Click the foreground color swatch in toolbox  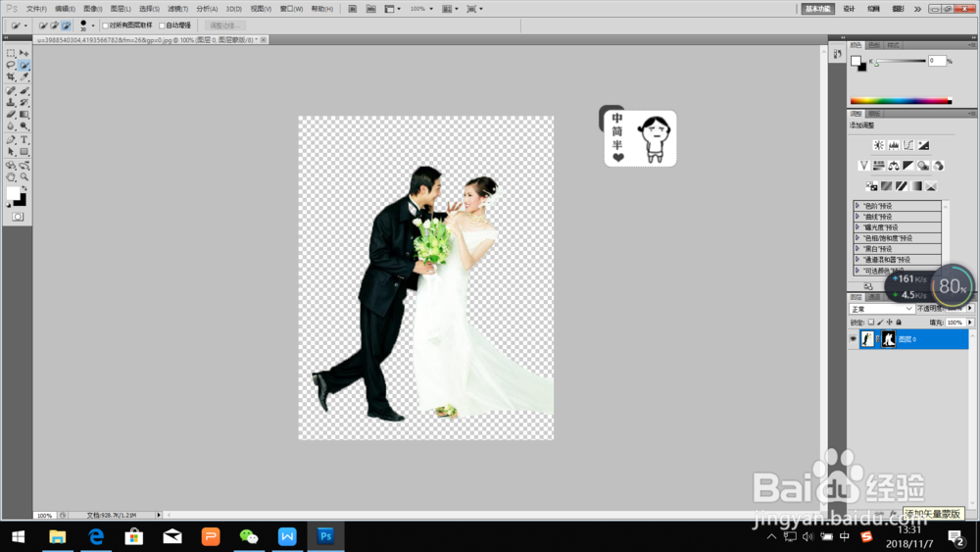[13, 194]
